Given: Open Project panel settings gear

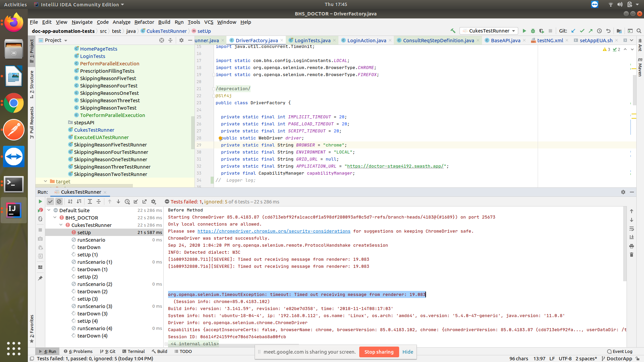Looking at the screenshot, I should tap(181, 40).
